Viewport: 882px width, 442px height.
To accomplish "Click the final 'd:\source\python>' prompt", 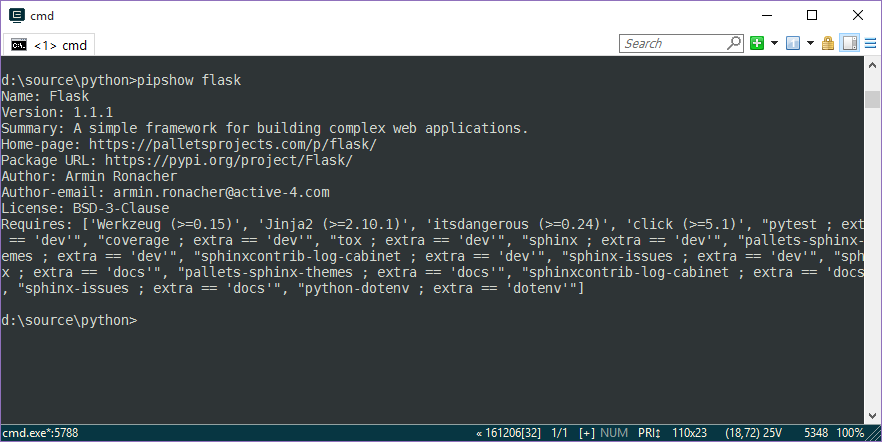I will [x=69, y=320].
